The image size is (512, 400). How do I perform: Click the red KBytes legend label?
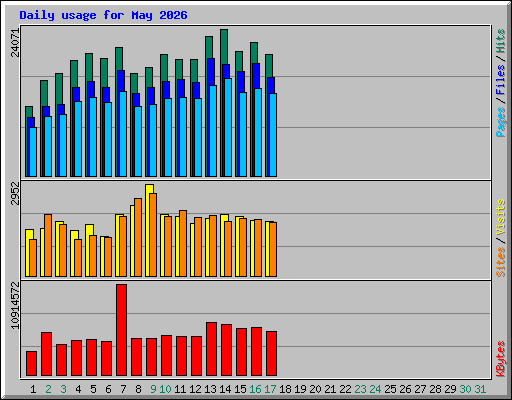(501, 359)
